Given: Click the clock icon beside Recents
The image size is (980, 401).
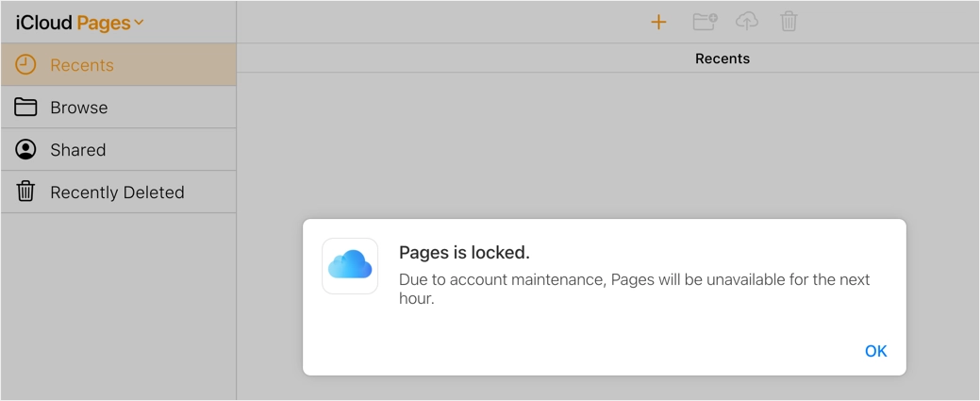Looking at the screenshot, I should coord(25,65).
